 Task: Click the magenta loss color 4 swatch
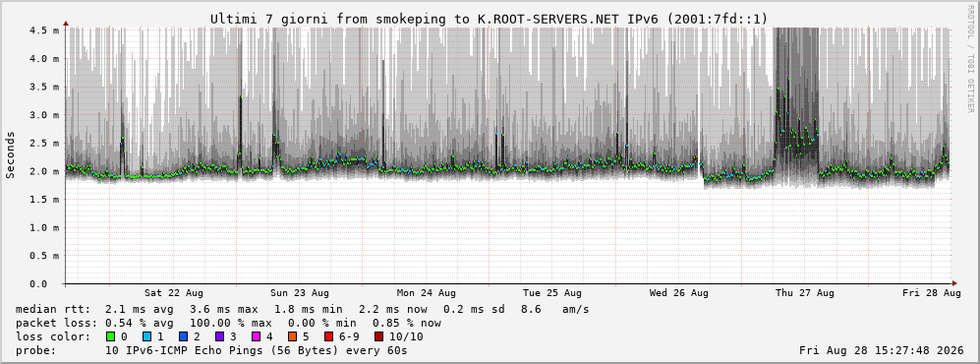coord(255,336)
